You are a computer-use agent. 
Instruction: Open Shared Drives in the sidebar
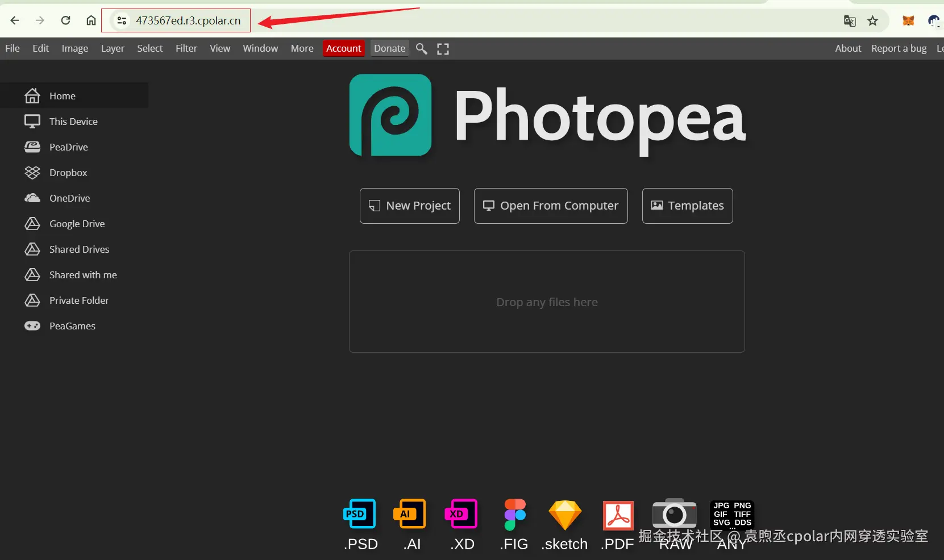pos(74,249)
